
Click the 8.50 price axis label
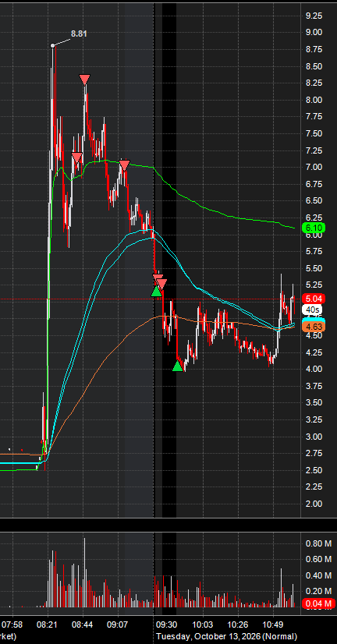coord(314,66)
